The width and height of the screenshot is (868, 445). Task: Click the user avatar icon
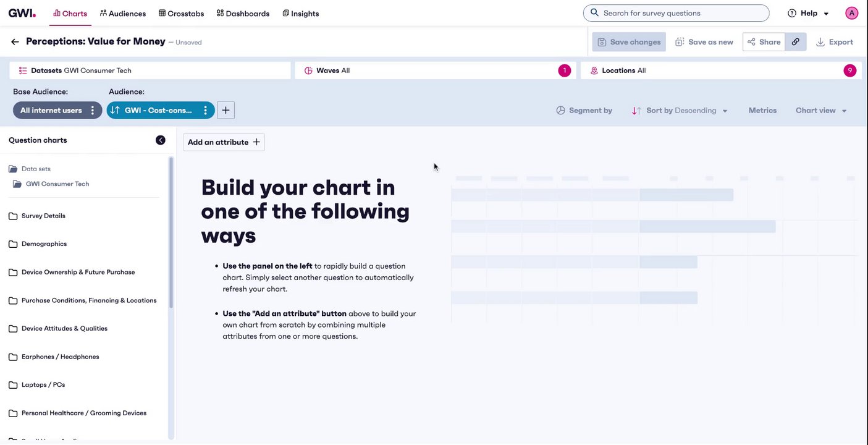tap(851, 13)
